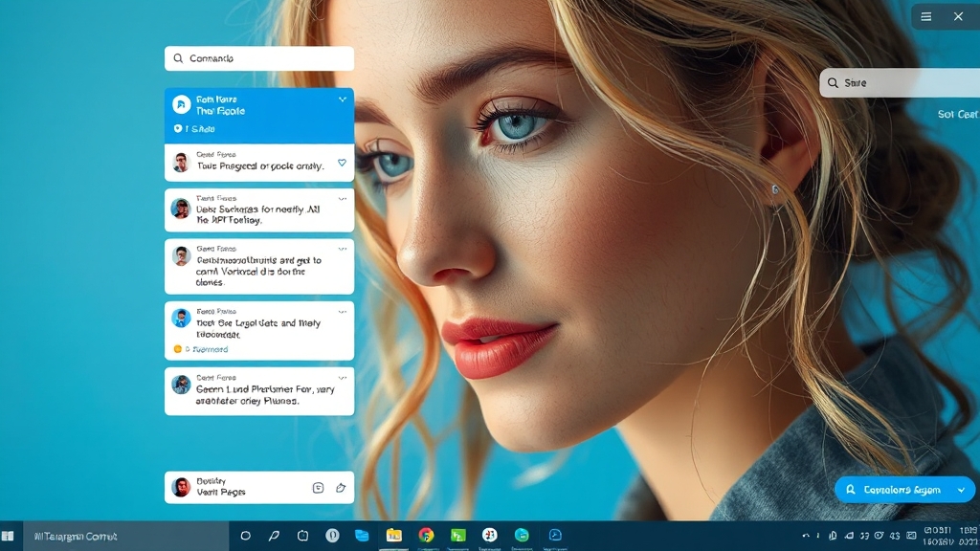The height and width of the screenshot is (551, 980).
Task: Click the blue pill button at bottom right
Action: (895, 490)
